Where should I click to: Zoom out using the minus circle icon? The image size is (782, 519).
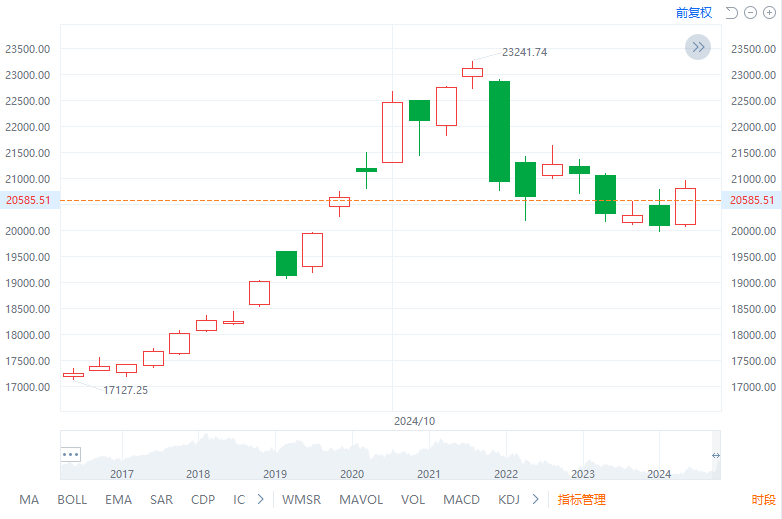tap(751, 13)
